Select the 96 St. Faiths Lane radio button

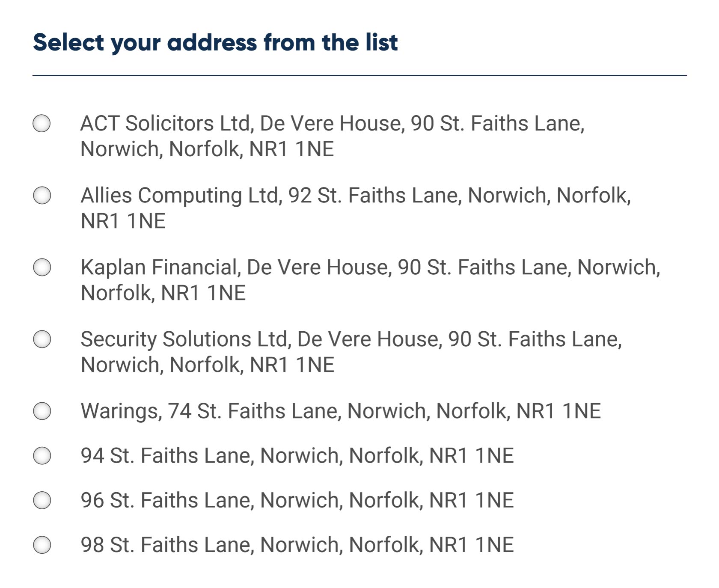pyautogui.click(x=42, y=500)
